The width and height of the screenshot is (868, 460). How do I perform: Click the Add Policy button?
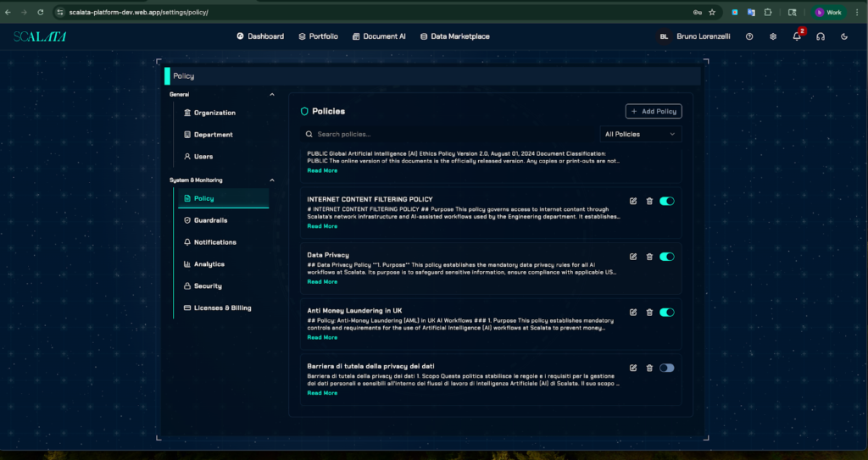click(x=654, y=111)
